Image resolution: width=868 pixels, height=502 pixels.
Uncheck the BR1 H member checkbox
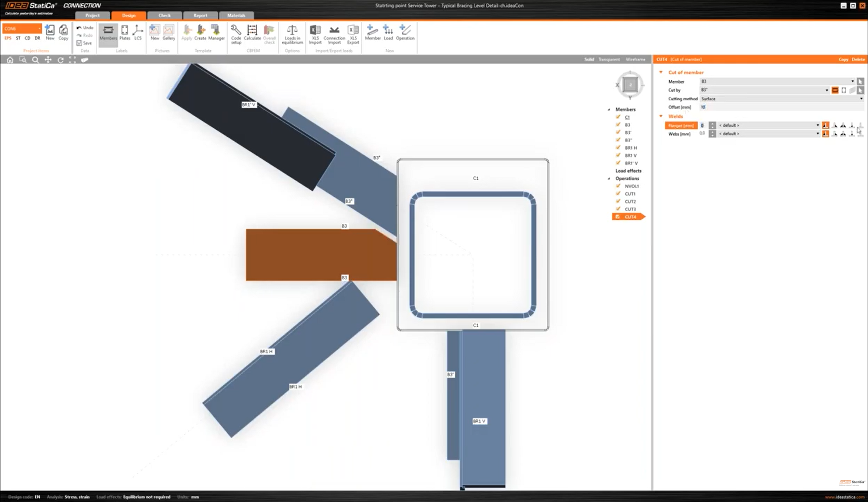(618, 148)
